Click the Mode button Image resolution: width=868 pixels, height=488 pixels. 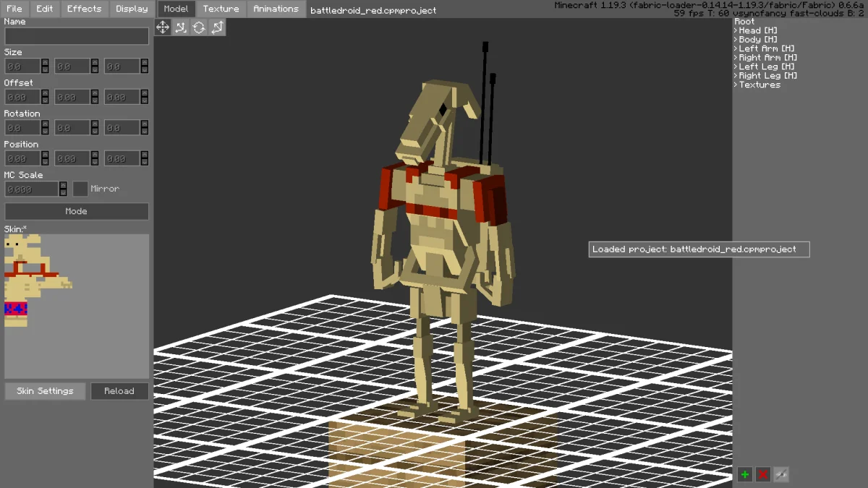(x=77, y=211)
